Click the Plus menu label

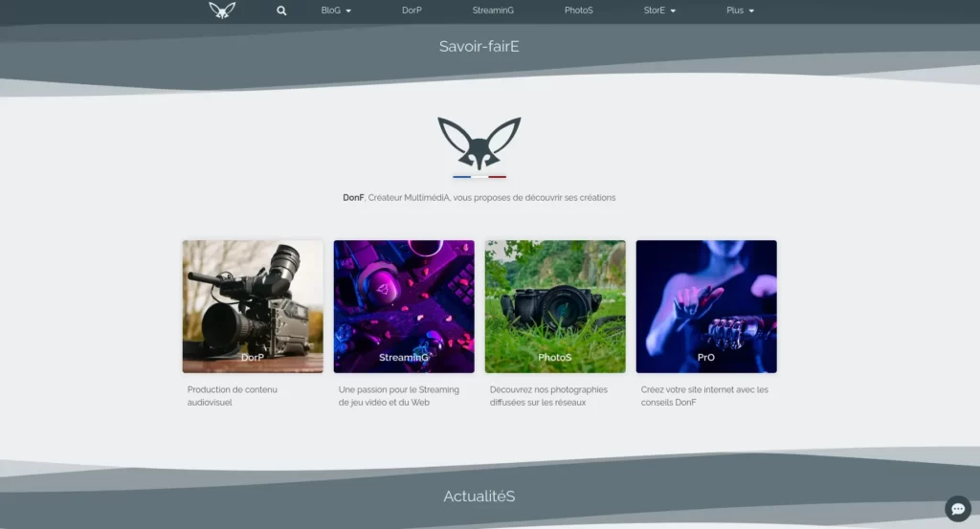pyautogui.click(x=735, y=11)
